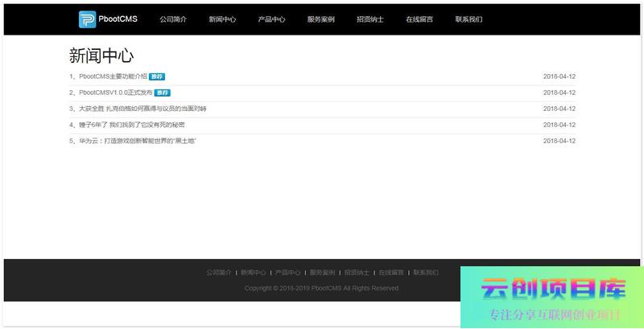Open 在线留言 from the top navigation
Viewport: 644px width, 329px height.
[419, 19]
